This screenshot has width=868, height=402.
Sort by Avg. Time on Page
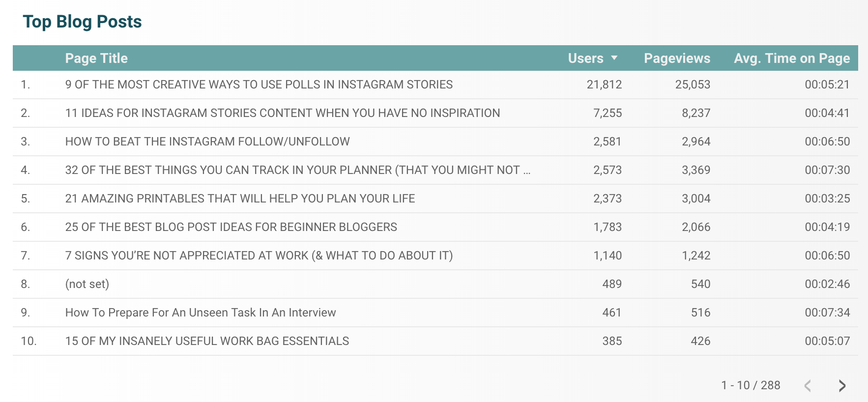click(x=792, y=58)
